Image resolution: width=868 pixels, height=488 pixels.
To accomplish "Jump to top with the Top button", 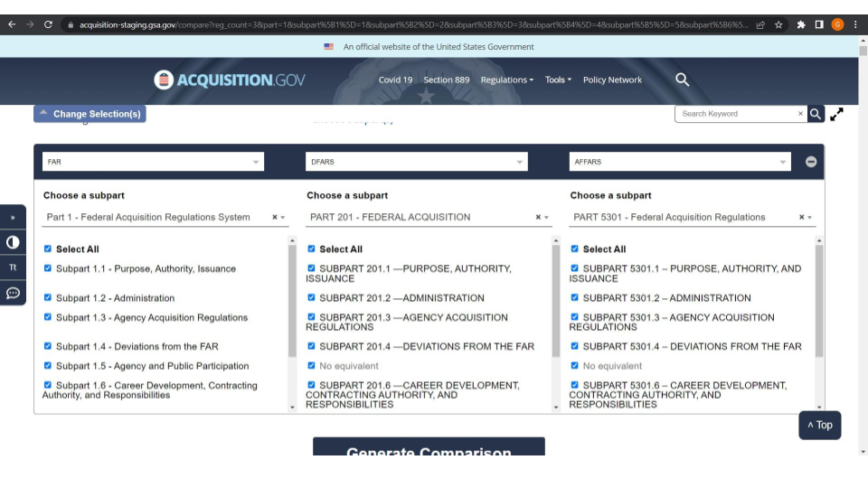I will pos(819,425).
